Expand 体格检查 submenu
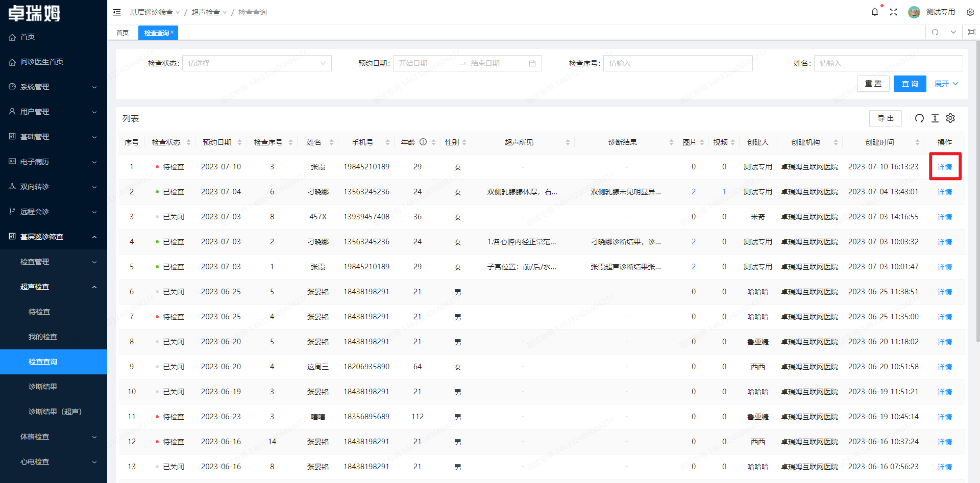Screen dimensions: 980x483 click(54, 437)
